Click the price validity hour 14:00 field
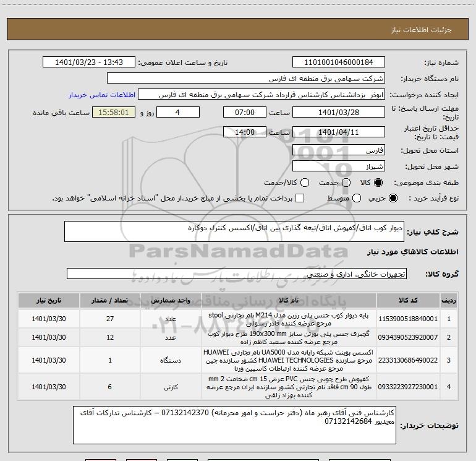 245,132
